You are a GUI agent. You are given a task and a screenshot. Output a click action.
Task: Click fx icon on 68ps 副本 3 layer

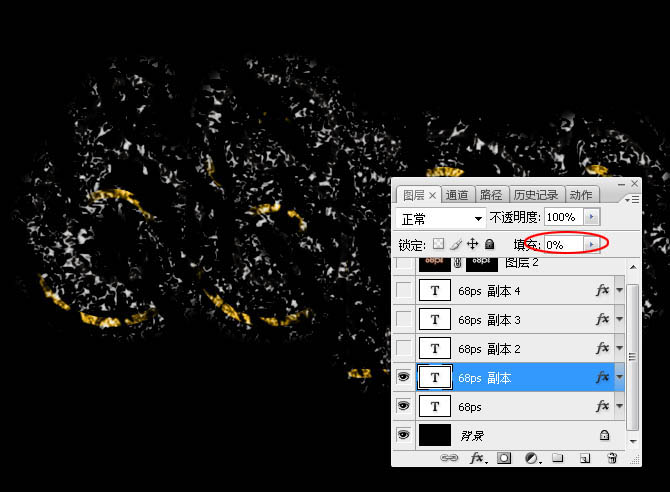(x=602, y=319)
